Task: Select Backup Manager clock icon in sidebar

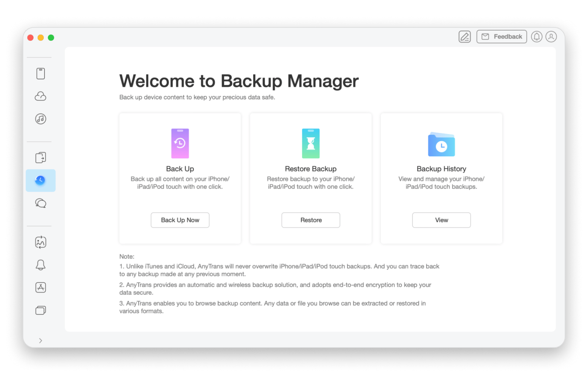Action: 41,180
